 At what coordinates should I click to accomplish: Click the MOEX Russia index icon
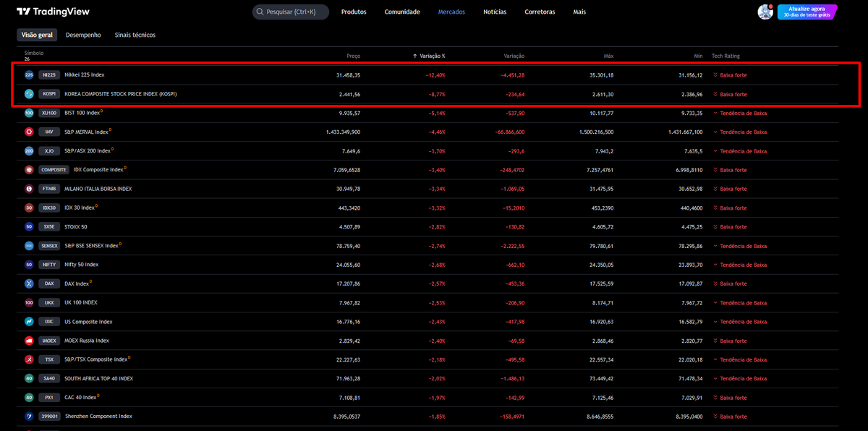click(29, 341)
